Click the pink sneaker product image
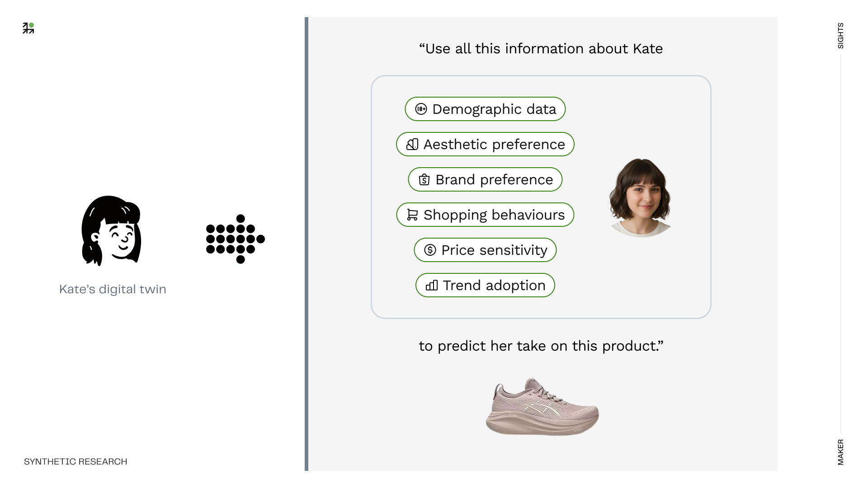The height and width of the screenshot is (488, 868). click(x=542, y=407)
